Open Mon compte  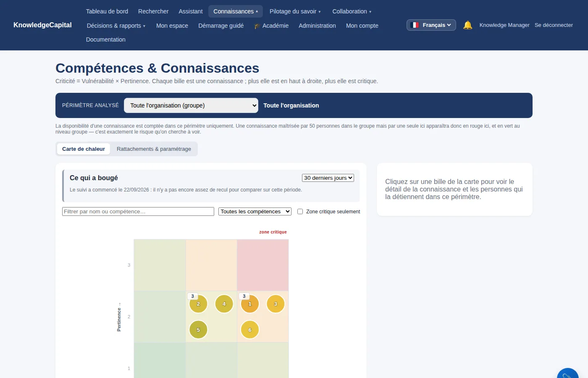click(x=362, y=26)
